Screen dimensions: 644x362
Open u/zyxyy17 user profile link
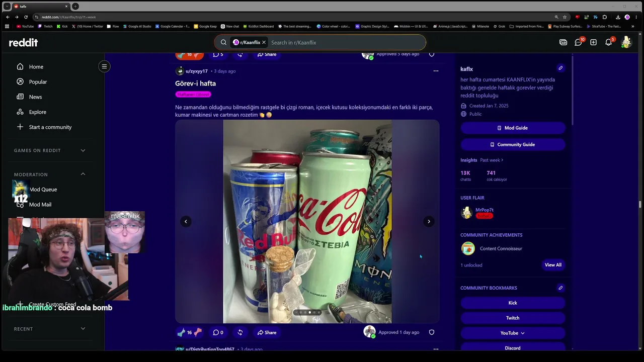click(197, 71)
